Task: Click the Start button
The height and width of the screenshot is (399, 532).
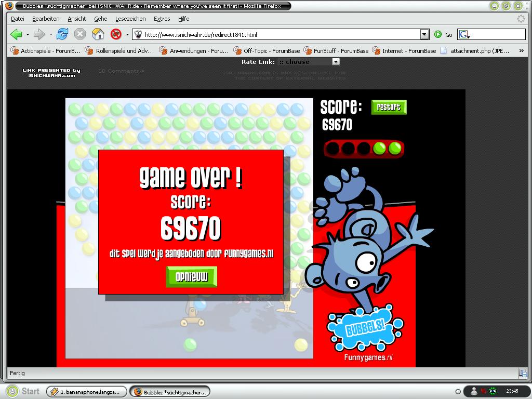Action: click(x=23, y=391)
